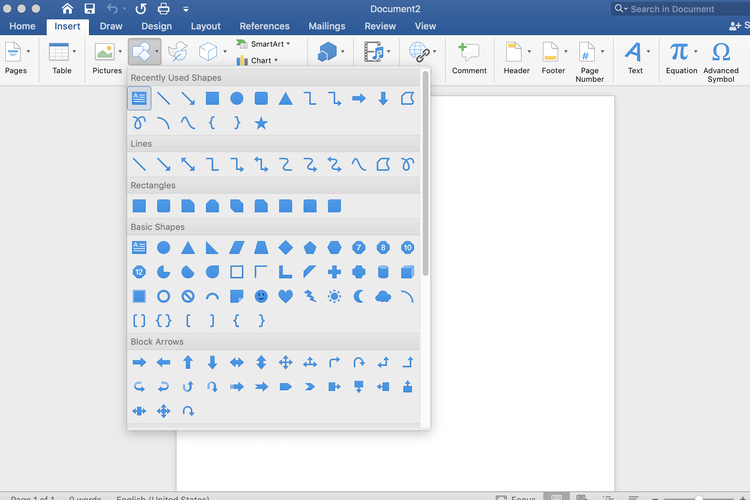Pick the star shape in Recently Used Shapes
This screenshot has width=750, height=500.
tap(261, 123)
